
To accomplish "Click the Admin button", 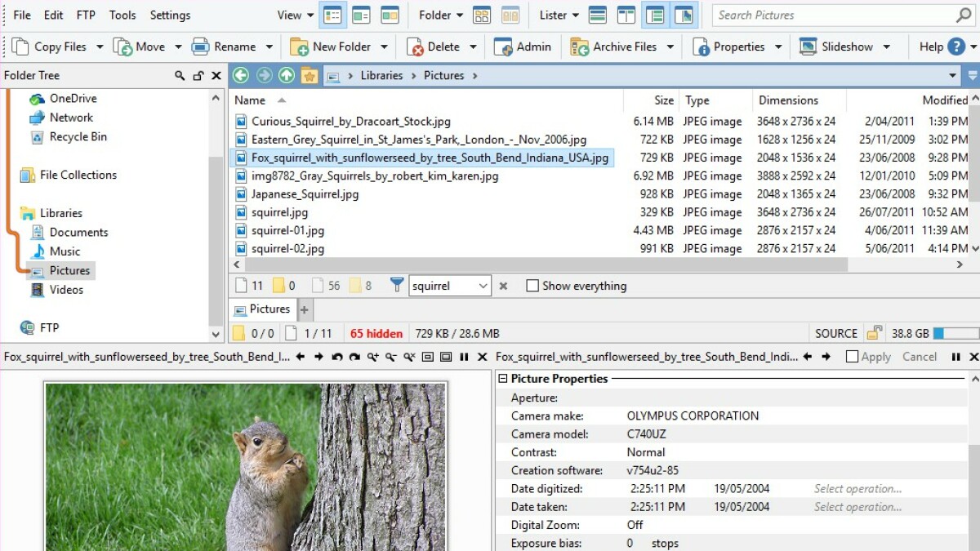I will click(523, 47).
